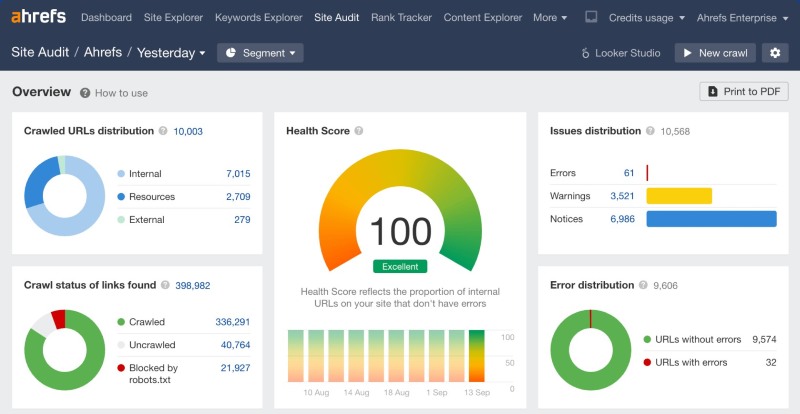Open Looker Studio integration

pos(621,53)
